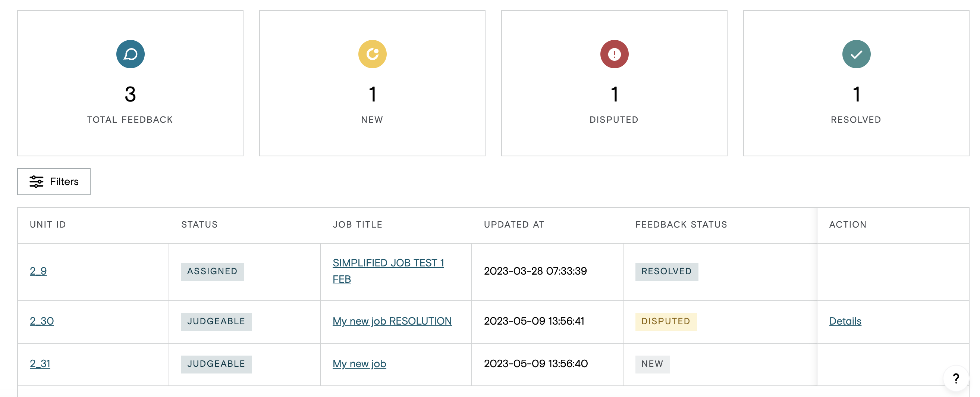The image size is (980, 397).
Task: Open unit 2_9 link
Action: 38,271
